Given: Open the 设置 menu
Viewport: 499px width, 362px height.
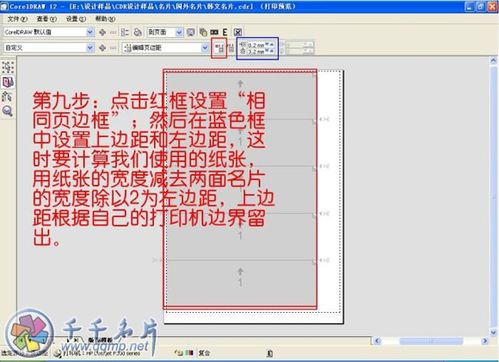Looking at the screenshot, I should tap(76, 19).
